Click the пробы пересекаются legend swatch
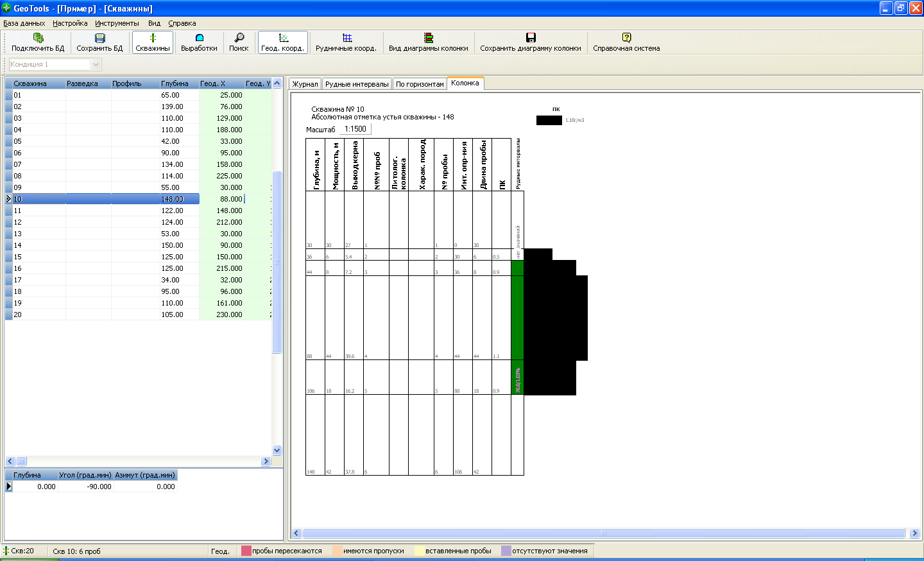 click(246, 551)
